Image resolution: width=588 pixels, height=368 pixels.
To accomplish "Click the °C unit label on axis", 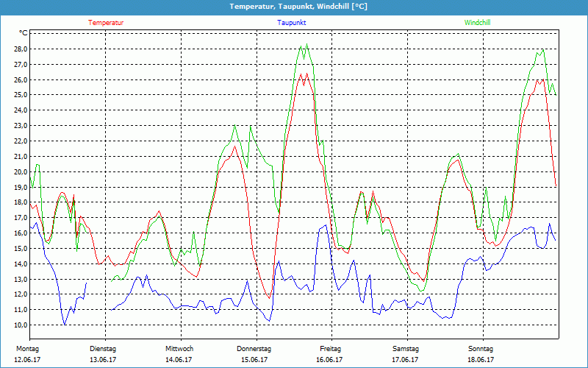I will pos(24,33).
